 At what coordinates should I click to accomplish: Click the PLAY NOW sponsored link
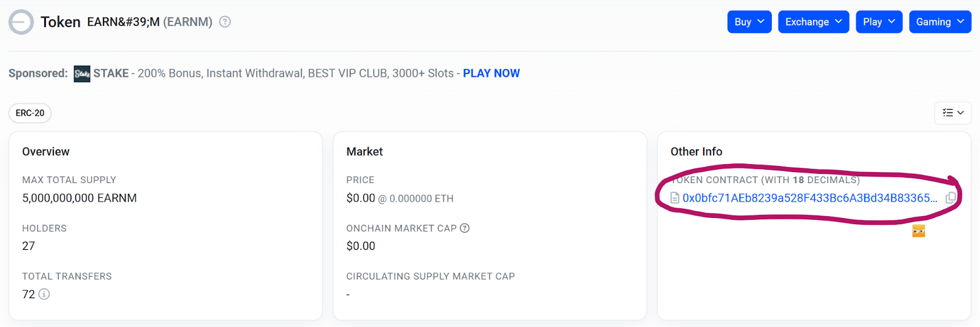tap(491, 73)
